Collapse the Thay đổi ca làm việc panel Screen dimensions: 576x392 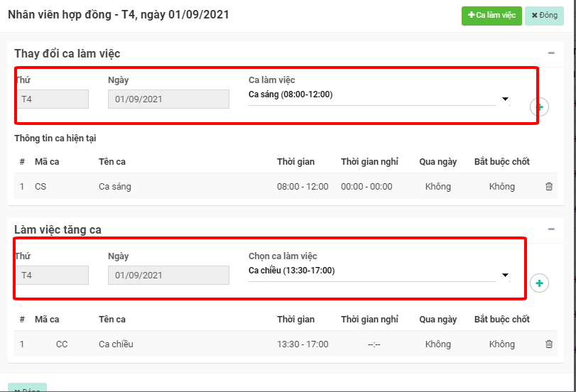click(551, 53)
